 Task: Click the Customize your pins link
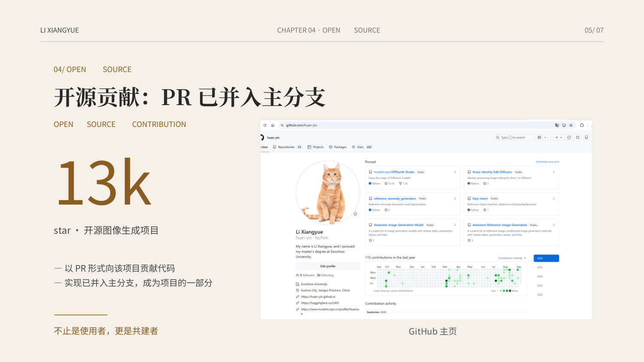pyautogui.click(x=547, y=162)
